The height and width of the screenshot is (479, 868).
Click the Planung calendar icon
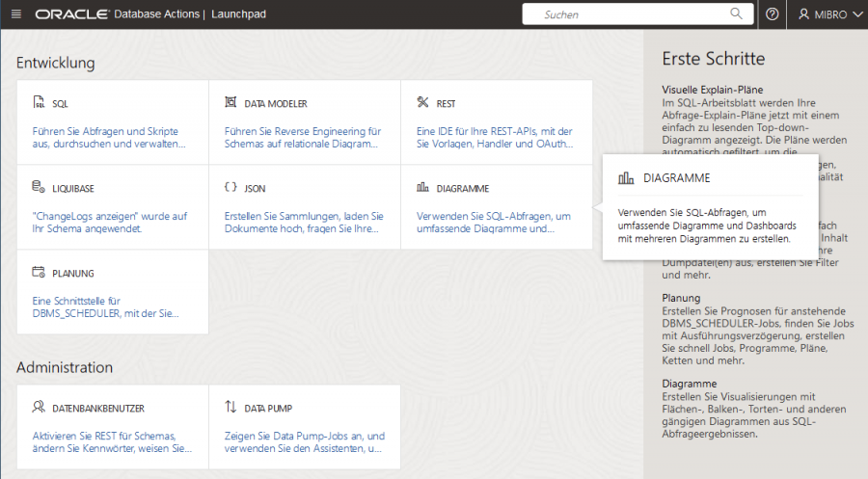tap(39, 273)
